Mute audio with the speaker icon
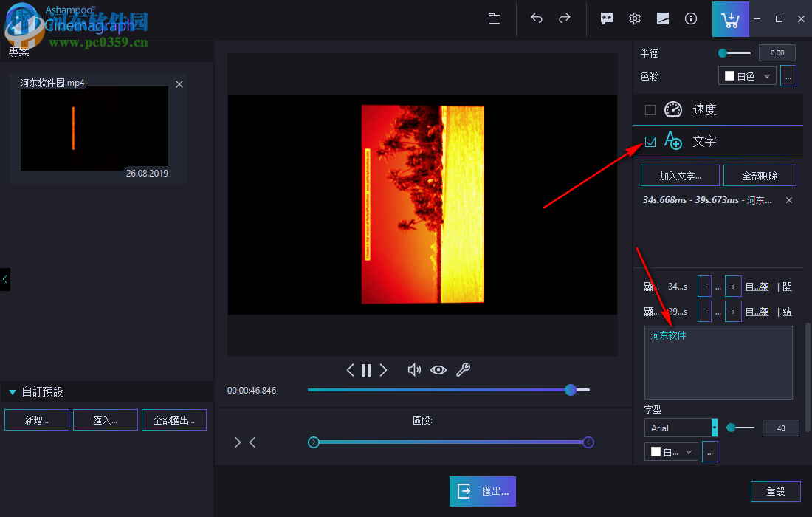Viewport: 812px width, 517px height. [x=414, y=369]
